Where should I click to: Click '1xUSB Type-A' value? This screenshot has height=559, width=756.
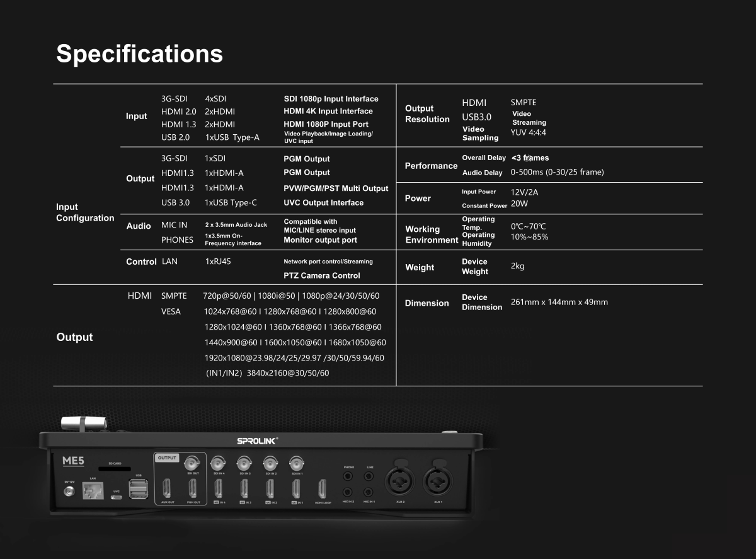click(x=232, y=137)
